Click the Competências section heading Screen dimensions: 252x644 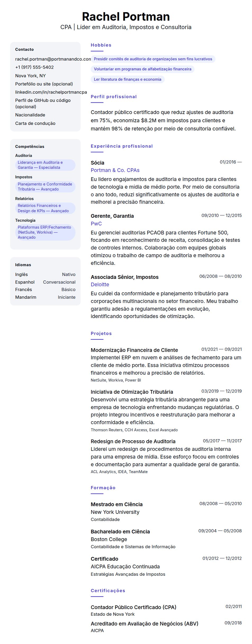(x=30, y=147)
